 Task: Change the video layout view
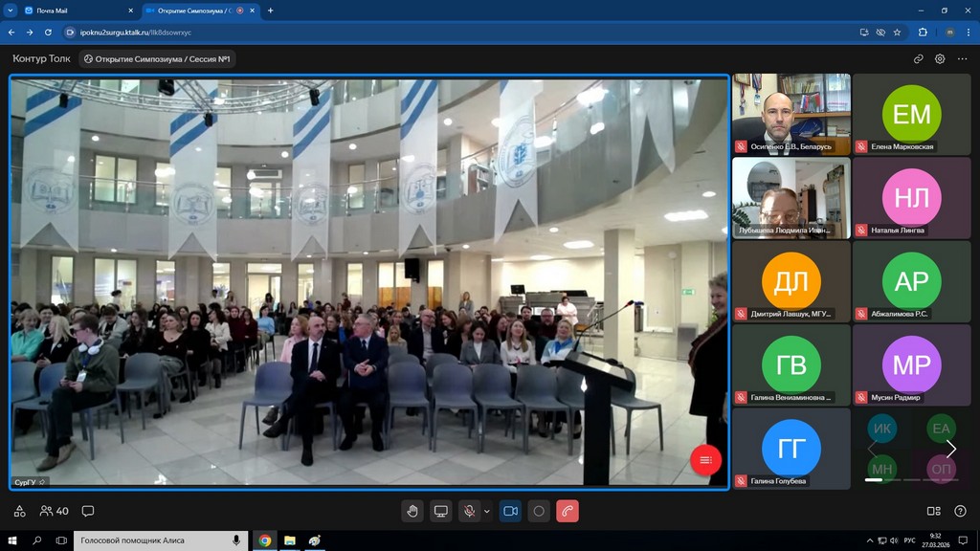click(x=934, y=511)
